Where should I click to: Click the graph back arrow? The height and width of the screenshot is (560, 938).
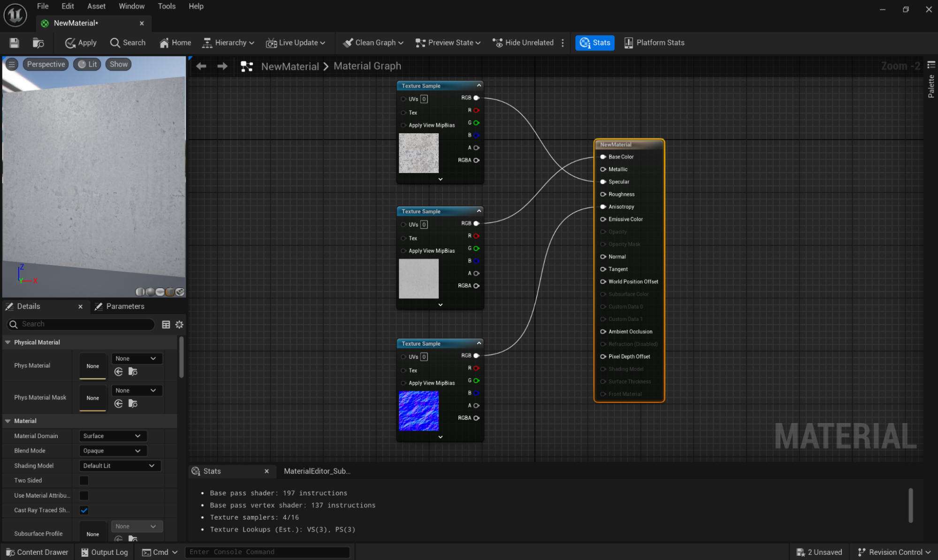pyautogui.click(x=201, y=66)
